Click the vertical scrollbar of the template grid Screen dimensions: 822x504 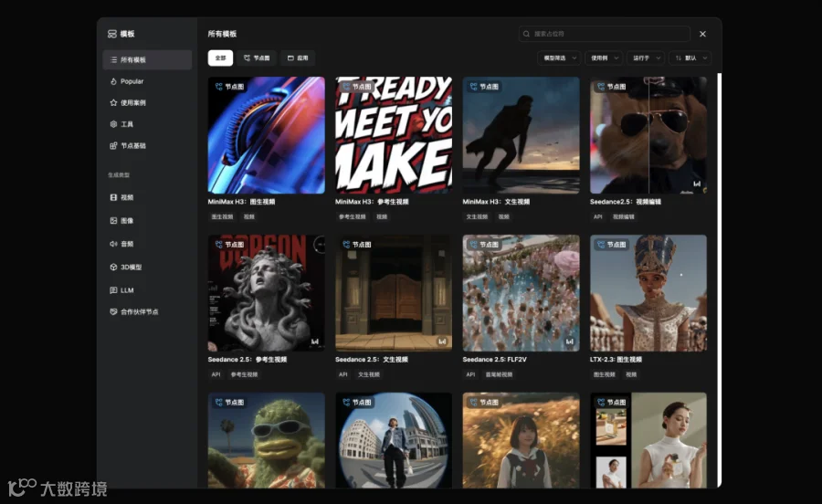[x=720, y=280]
